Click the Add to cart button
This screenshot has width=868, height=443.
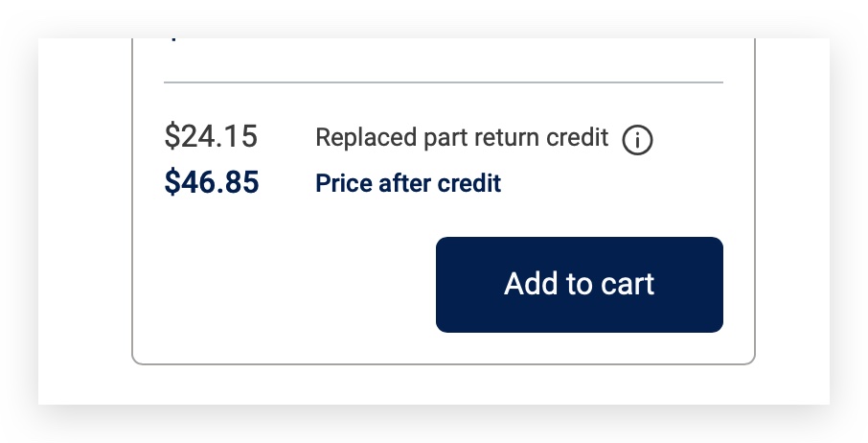click(579, 285)
